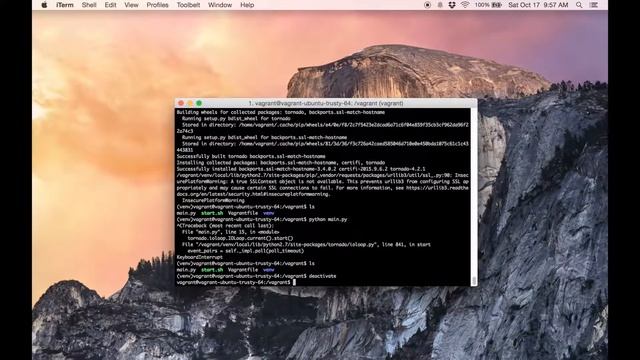Click 'Vagrantfile' in last ls output
The height and width of the screenshot is (360, 640).
pos(243,270)
